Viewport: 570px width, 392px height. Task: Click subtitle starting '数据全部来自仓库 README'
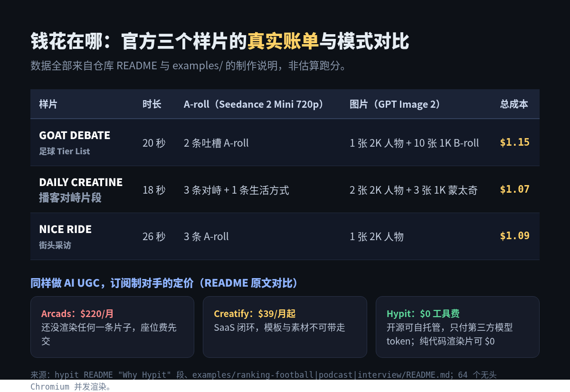[191, 65]
